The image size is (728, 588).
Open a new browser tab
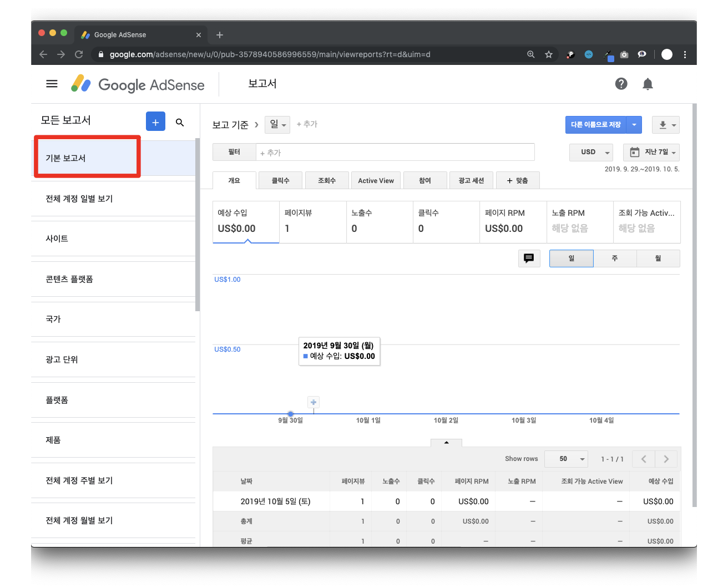click(x=220, y=35)
